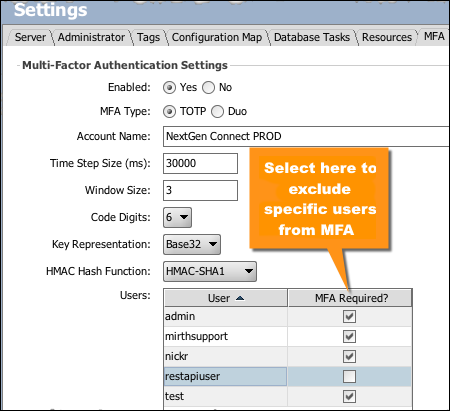The width and height of the screenshot is (450, 411).
Task: Uncheck MFA Required for nickr
Action: [349, 356]
